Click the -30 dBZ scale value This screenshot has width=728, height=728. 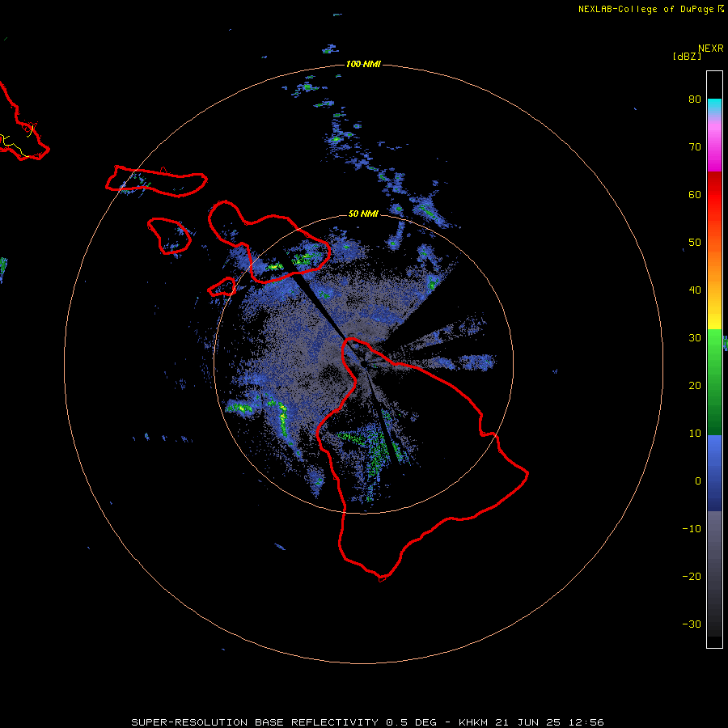coord(692,624)
